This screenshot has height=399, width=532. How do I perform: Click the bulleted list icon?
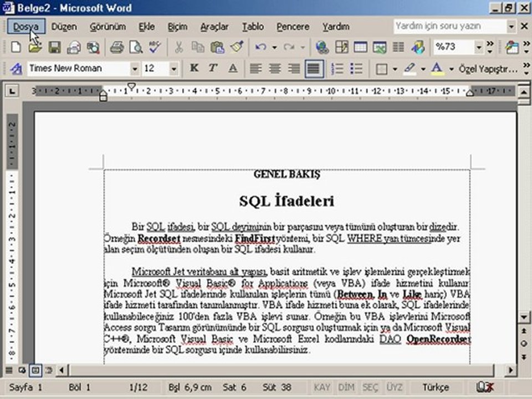(356, 69)
